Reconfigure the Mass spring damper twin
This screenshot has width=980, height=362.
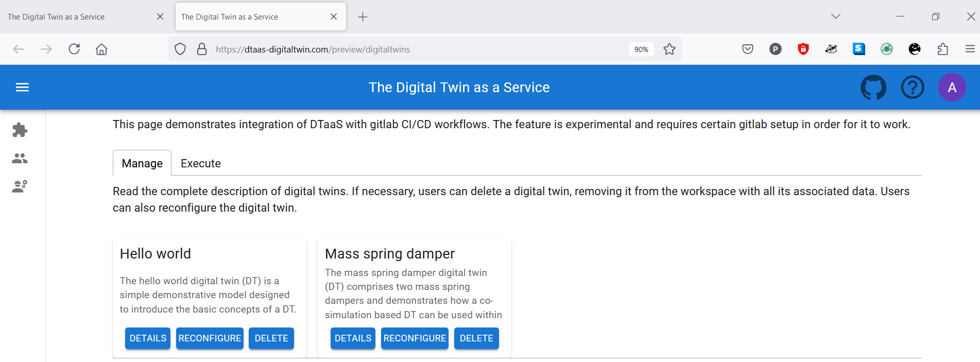point(415,338)
